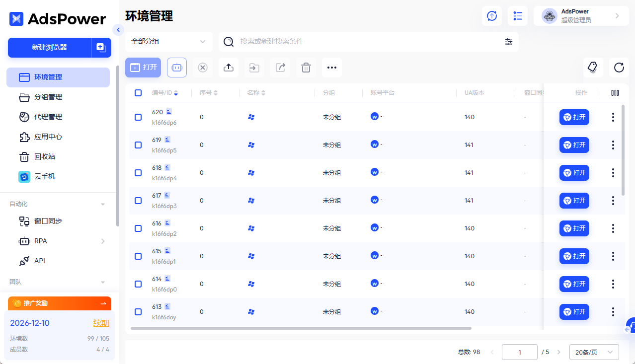This screenshot has height=364, width=635.
Task: Check the row checkbox of environment 615
Action: pyautogui.click(x=138, y=256)
